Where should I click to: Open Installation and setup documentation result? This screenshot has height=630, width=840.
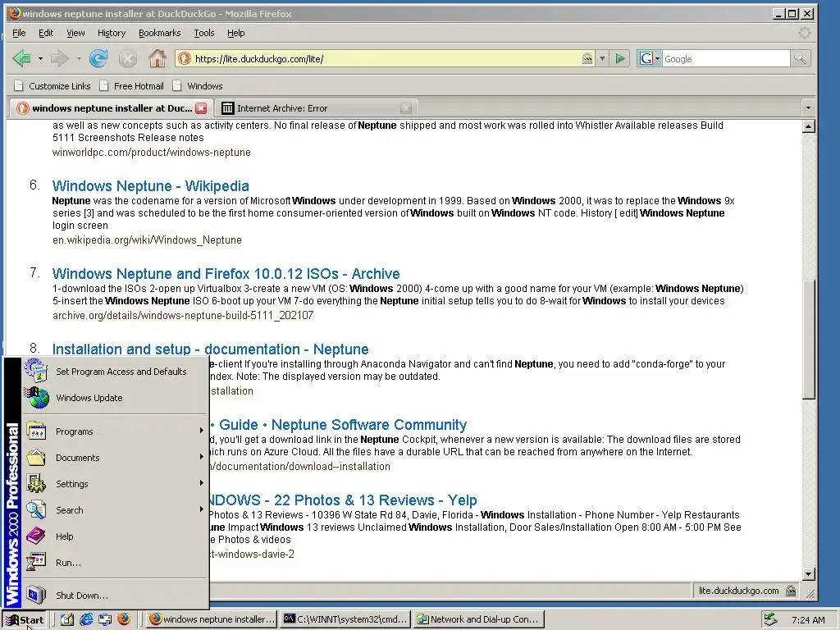(210, 349)
